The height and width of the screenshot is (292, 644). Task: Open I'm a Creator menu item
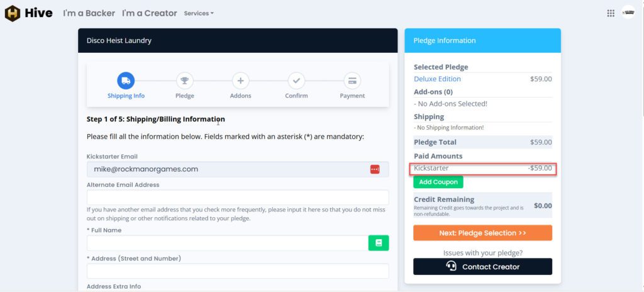pos(150,13)
